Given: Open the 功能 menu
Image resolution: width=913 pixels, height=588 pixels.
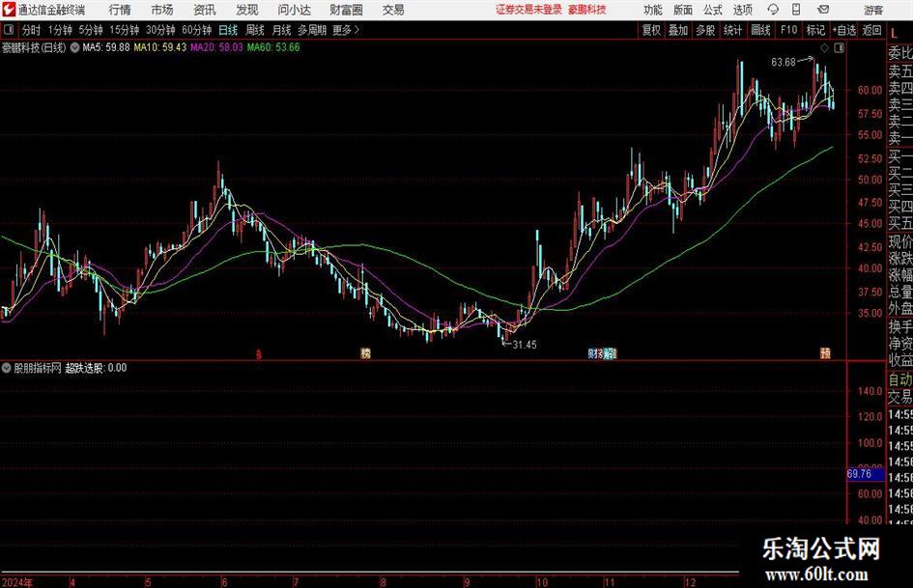Looking at the screenshot, I should (x=653, y=10).
